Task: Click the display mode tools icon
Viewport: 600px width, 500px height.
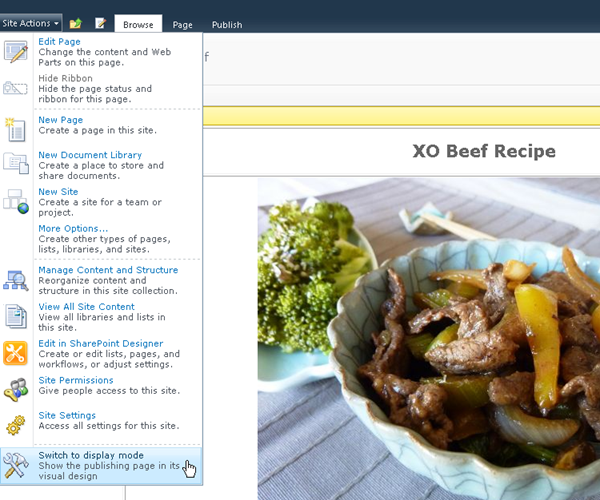Action: [15, 466]
